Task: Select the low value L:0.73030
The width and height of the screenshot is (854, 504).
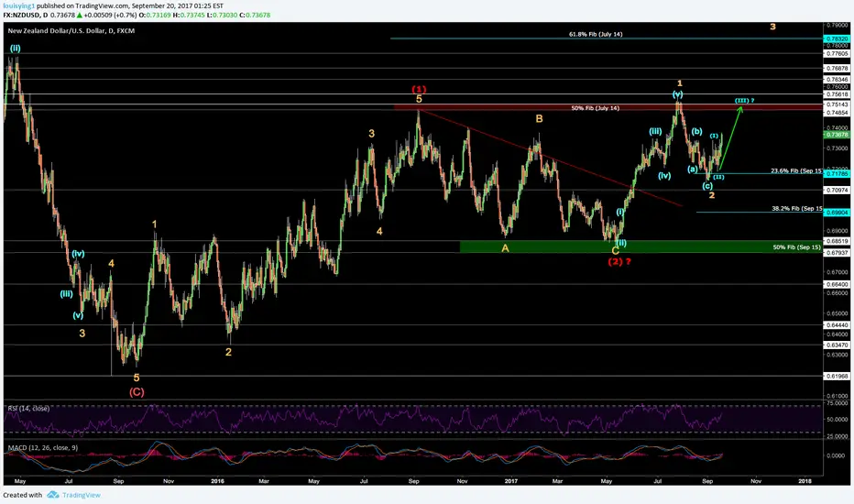Action: [222, 16]
